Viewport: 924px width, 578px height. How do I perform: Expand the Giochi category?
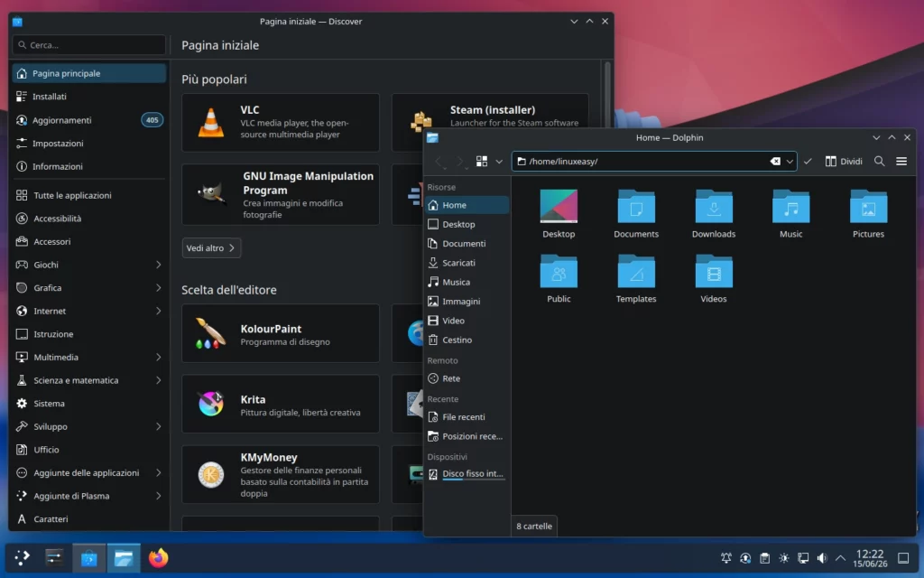pyautogui.click(x=159, y=265)
